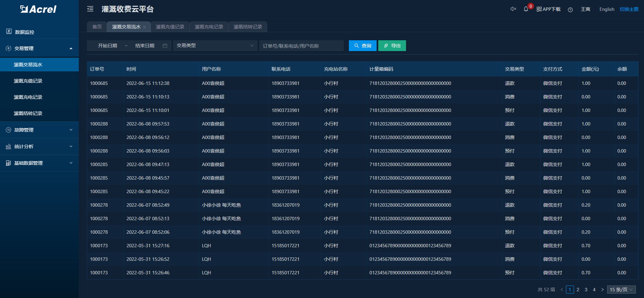Click the Acrel logo
Viewport: 644px width, 298px height.
coord(39,9)
